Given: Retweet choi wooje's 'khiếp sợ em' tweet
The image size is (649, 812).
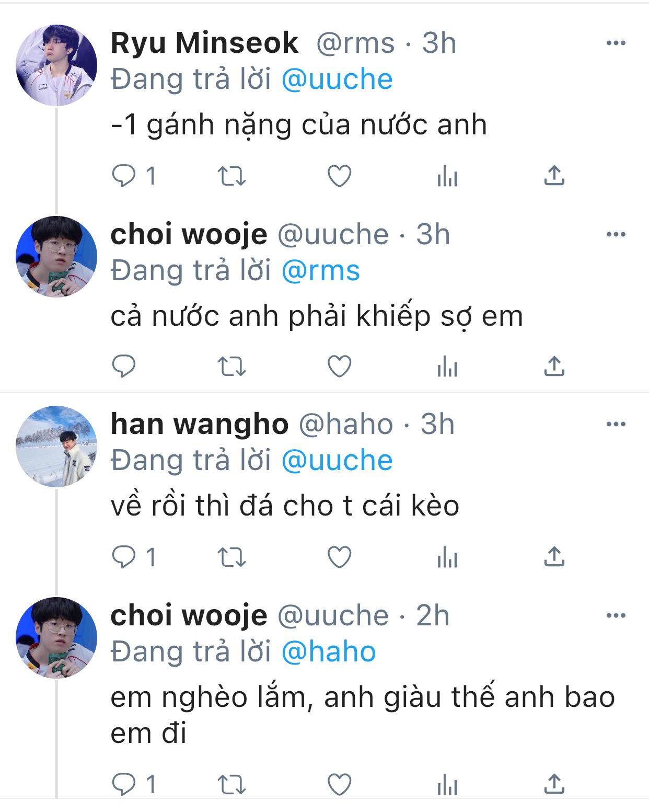Looking at the screenshot, I should tap(231, 367).
